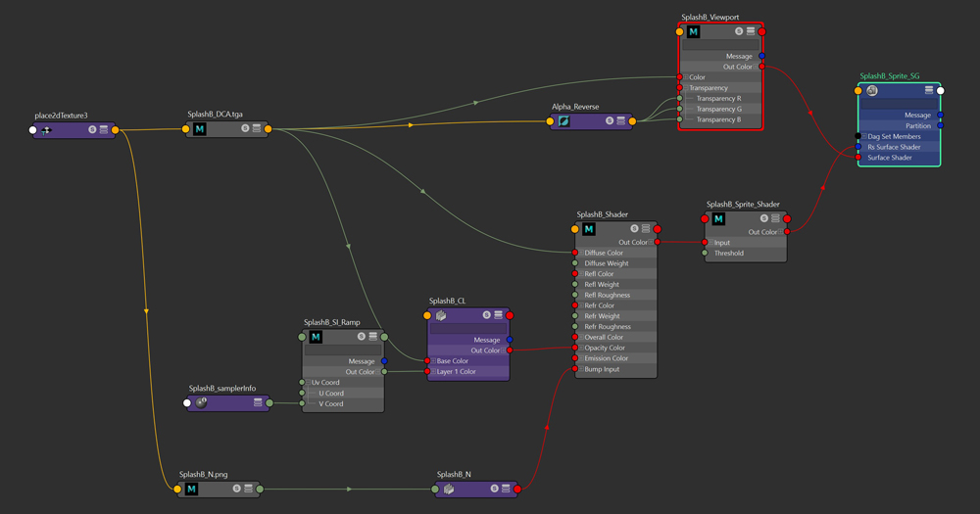Change view mode of Alpha_Reverse node
980x514 pixels.
pyautogui.click(x=621, y=121)
